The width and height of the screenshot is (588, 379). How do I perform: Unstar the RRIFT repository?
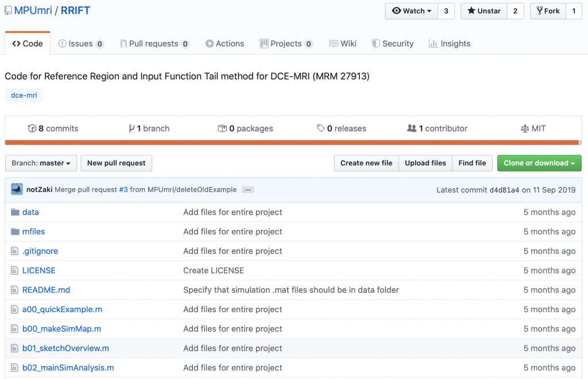click(x=483, y=11)
